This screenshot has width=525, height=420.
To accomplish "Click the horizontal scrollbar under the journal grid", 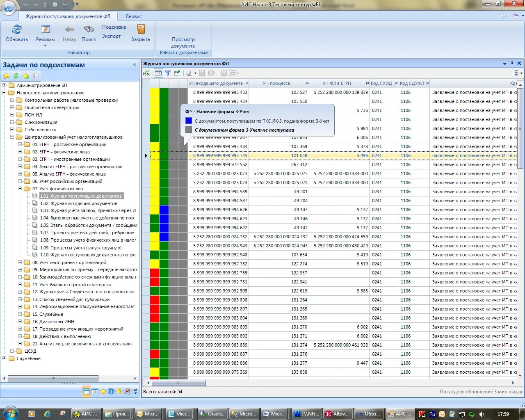I will [x=179, y=383].
